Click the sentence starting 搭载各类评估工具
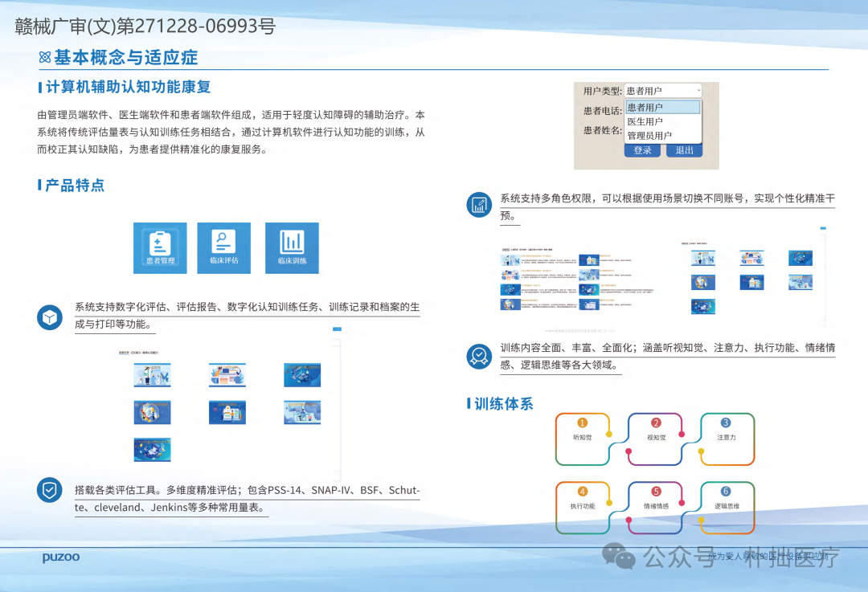This screenshot has width=868, height=592. coord(247,499)
